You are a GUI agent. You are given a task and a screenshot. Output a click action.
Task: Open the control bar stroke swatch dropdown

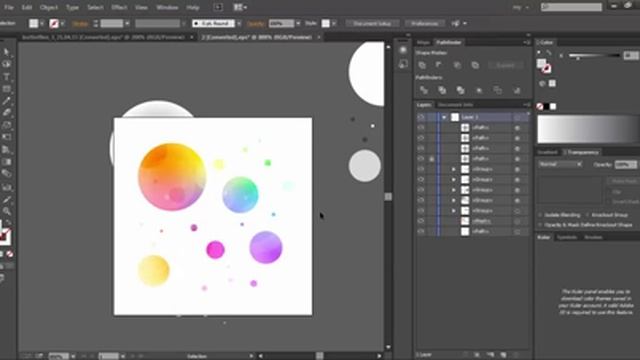(62, 24)
